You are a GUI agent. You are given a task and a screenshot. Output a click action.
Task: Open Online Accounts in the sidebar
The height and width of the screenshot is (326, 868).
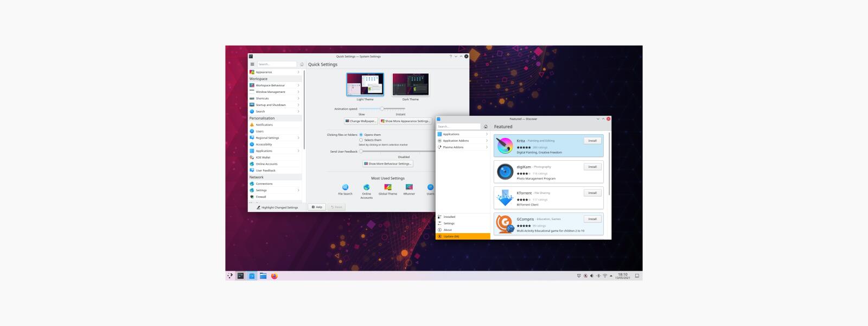coord(275,164)
